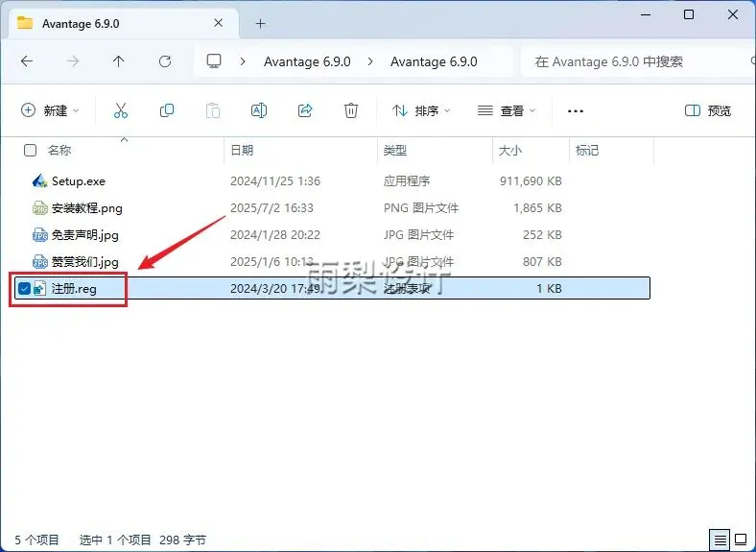Sort by the 类型 column header
Screen dimensions: 756x552
395,151
